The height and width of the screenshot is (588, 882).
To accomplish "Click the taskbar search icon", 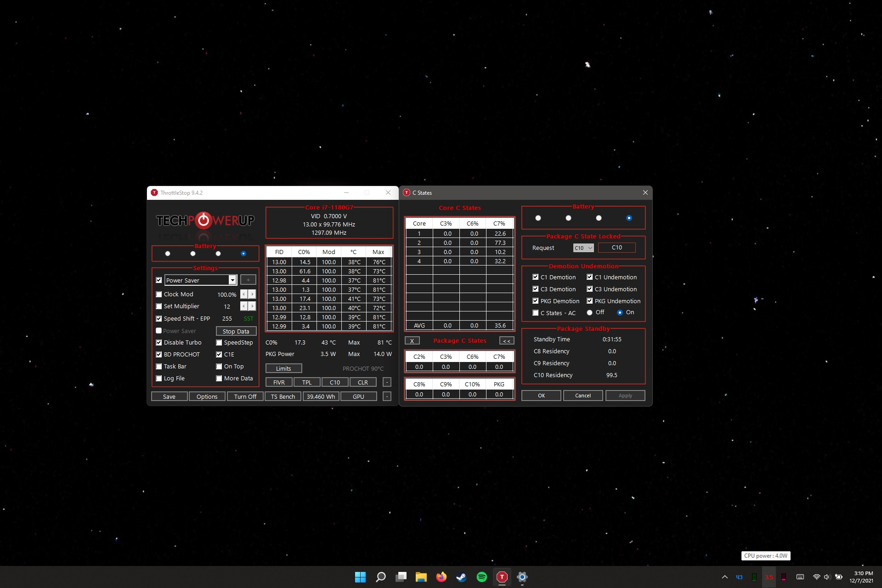I will pyautogui.click(x=380, y=577).
